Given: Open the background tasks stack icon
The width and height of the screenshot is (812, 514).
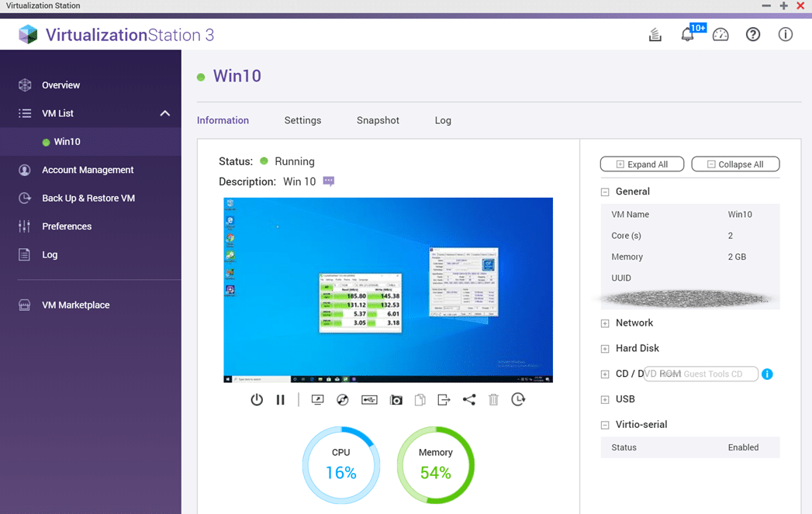Looking at the screenshot, I should [655, 35].
